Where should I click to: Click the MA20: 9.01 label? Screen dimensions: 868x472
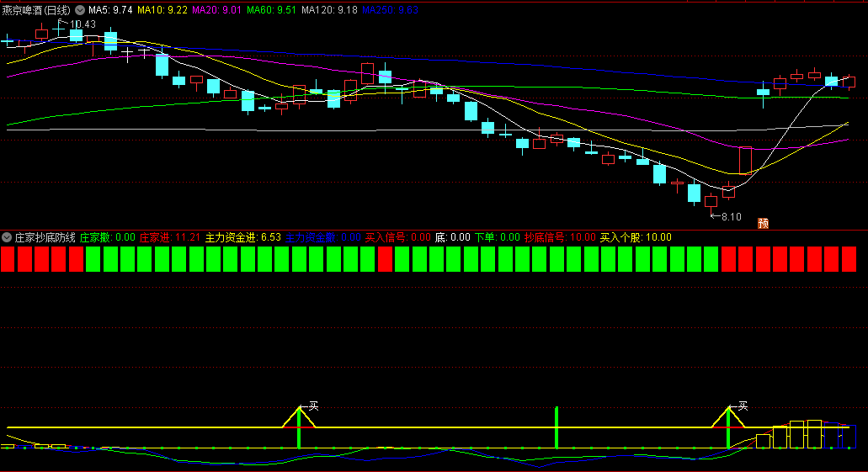(216, 10)
